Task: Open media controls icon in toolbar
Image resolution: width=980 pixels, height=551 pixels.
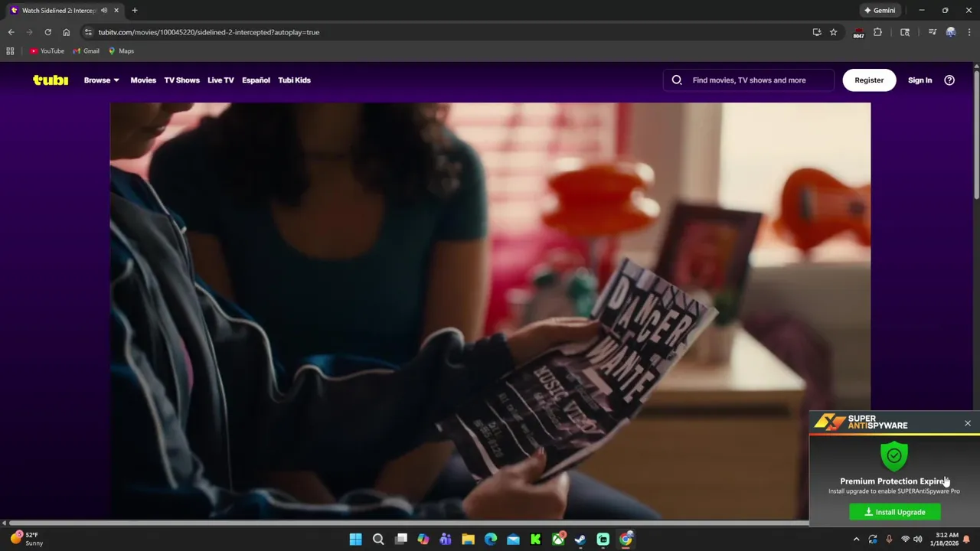Action: (x=932, y=32)
